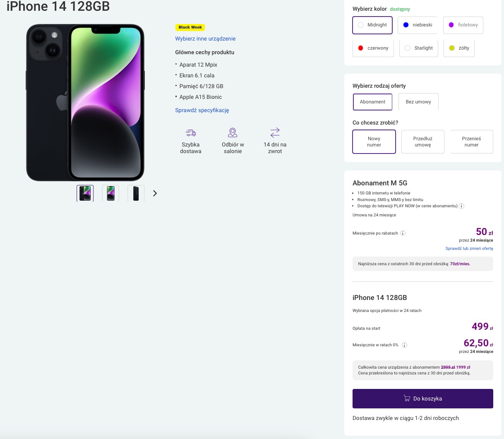Select the Abonament offer type

372,102
